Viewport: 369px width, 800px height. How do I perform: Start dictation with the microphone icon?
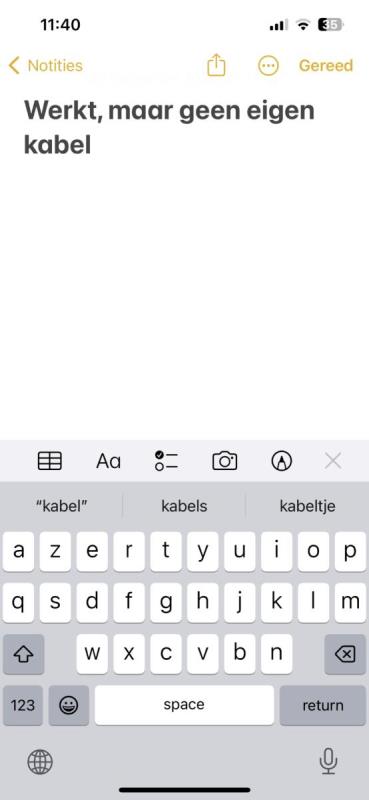click(x=328, y=762)
